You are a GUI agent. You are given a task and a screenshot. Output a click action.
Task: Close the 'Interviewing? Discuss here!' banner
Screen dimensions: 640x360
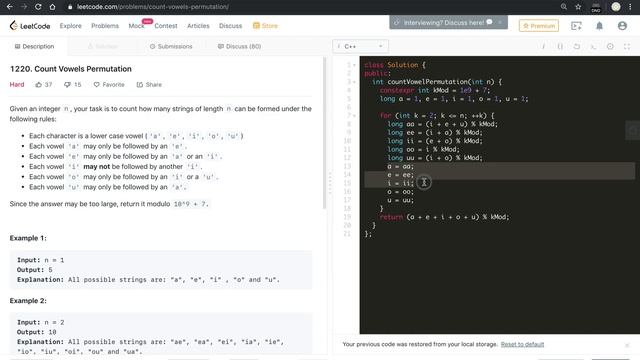coord(500,22)
